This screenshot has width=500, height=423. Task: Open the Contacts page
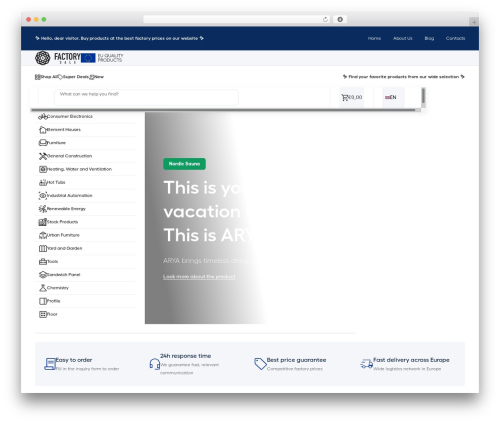455,38
